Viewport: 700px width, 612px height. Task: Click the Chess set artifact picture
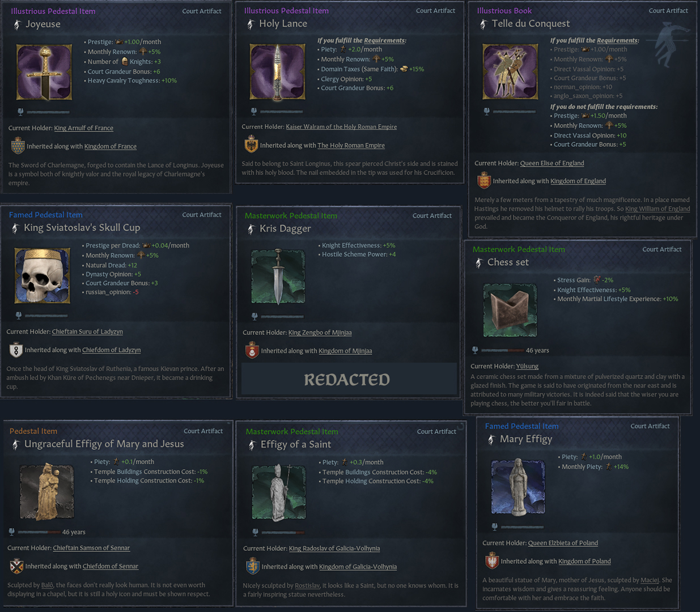510,311
